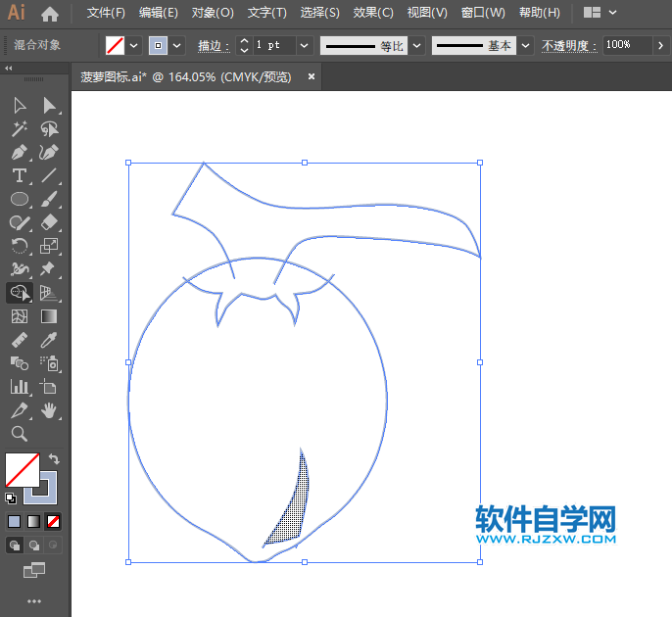Select the Gradient tool
Viewport: 672px width, 617px height.
point(49,316)
